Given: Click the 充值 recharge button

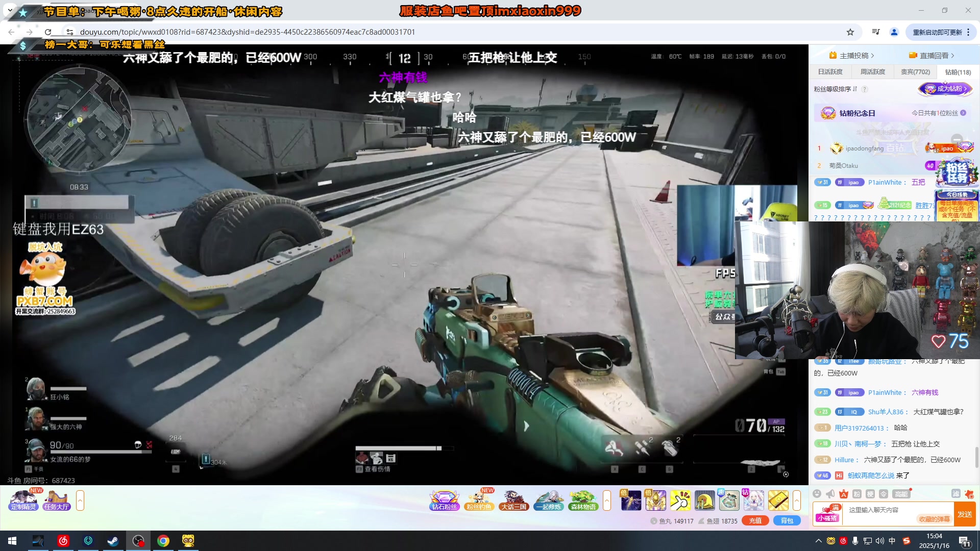Looking at the screenshot, I should click(755, 521).
